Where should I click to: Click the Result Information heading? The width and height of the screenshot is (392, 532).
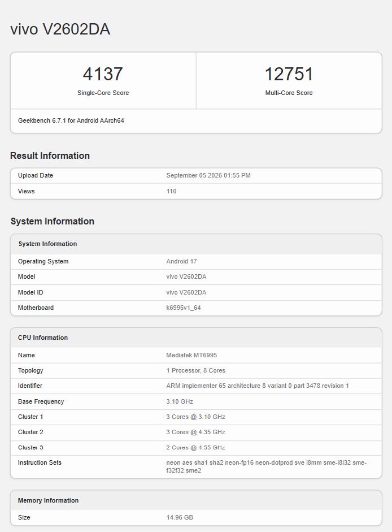coord(50,155)
